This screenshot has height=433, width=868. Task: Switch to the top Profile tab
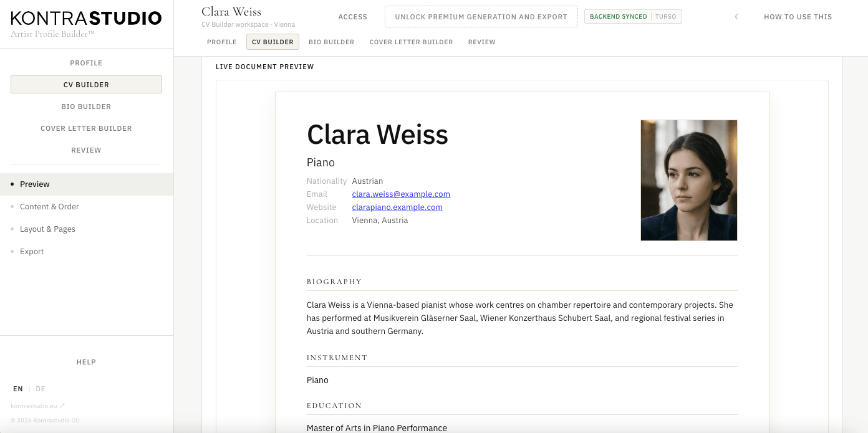222,42
